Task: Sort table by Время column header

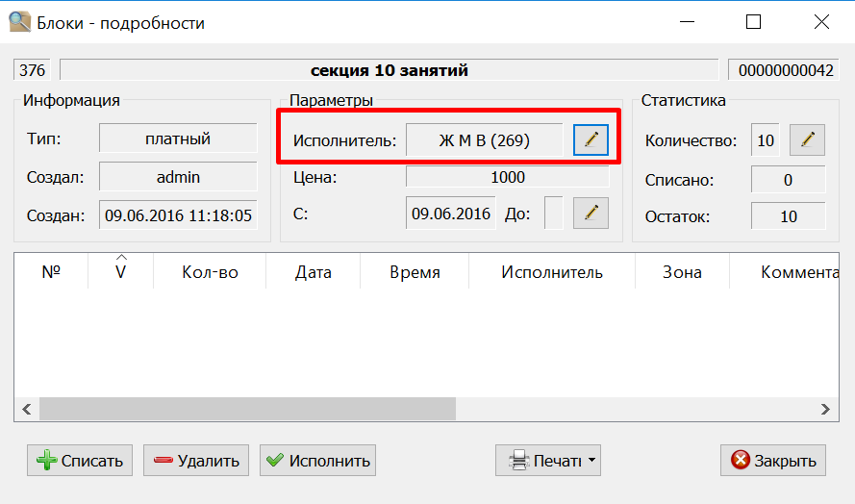Action: click(415, 271)
